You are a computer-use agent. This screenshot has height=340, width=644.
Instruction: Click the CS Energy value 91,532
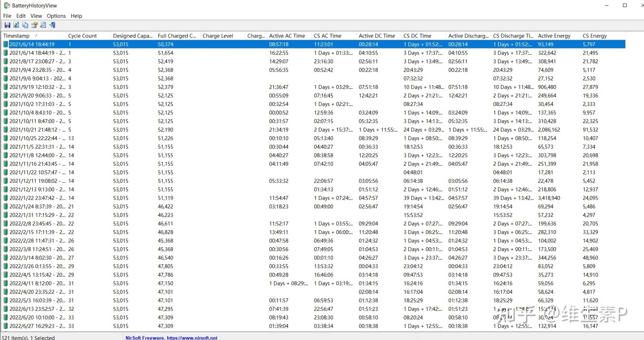590,130
